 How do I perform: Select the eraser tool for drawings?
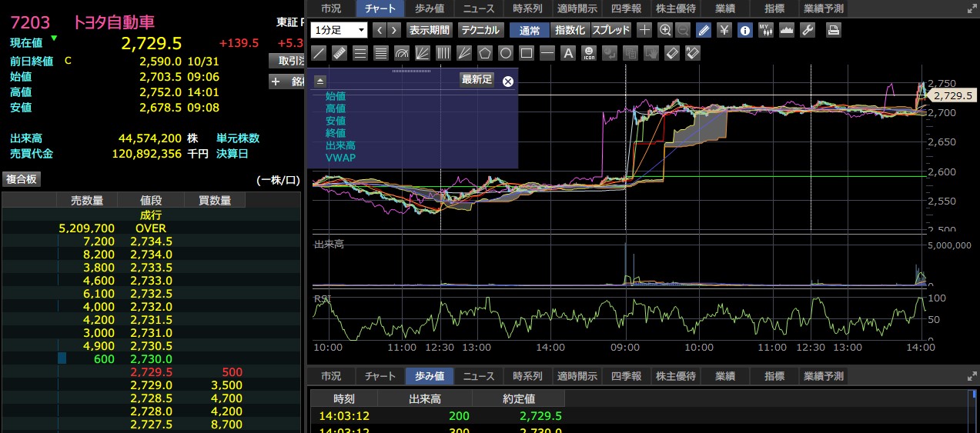(672, 53)
